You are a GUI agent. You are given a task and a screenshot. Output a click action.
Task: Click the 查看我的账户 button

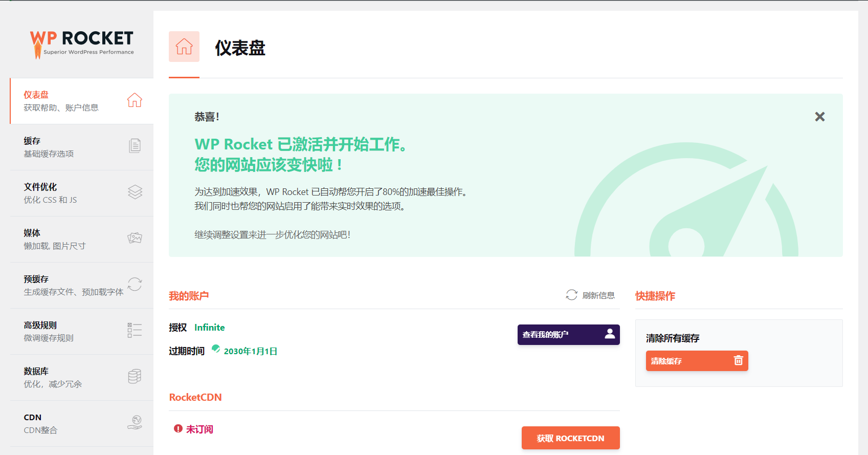click(x=569, y=335)
